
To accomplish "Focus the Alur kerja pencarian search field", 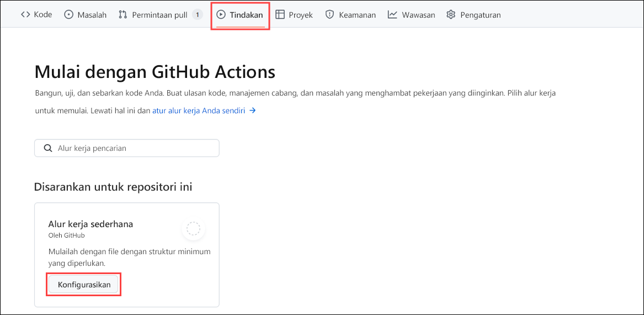I will [x=127, y=148].
